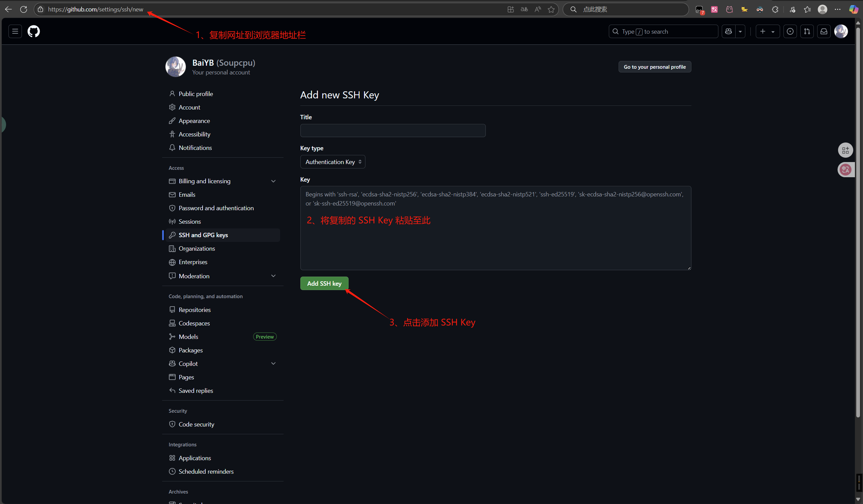Image resolution: width=863 pixels, height=504 pixels.
Task: Click the floating red translate icon on right
Action: [x=845, y=170]
